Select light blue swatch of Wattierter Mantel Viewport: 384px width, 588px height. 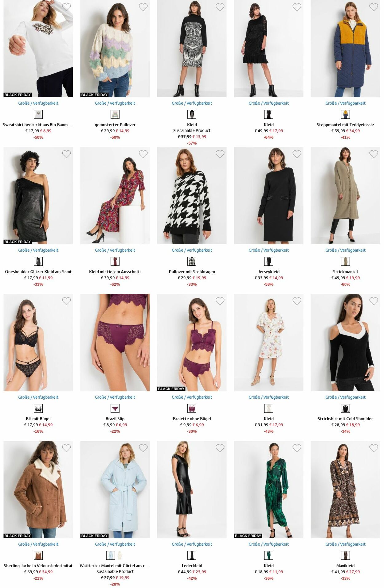point(111,555)
